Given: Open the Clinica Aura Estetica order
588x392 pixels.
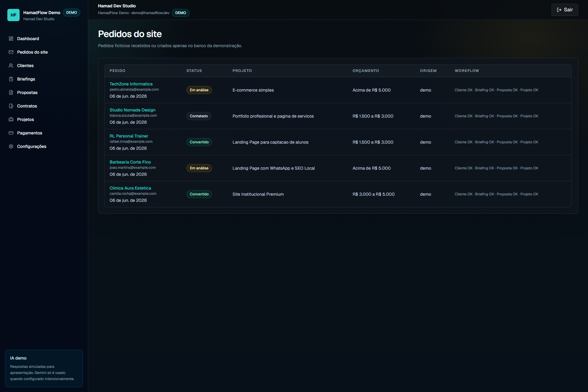Looking at the screenshot, I should pyautogui.click(x=130, y=188).
